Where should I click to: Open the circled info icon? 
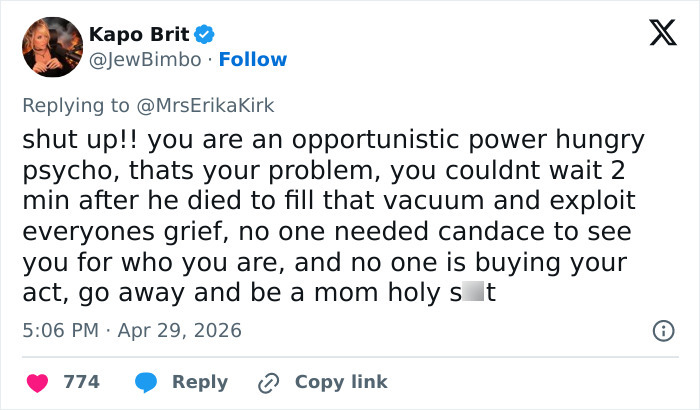(661, 330)
